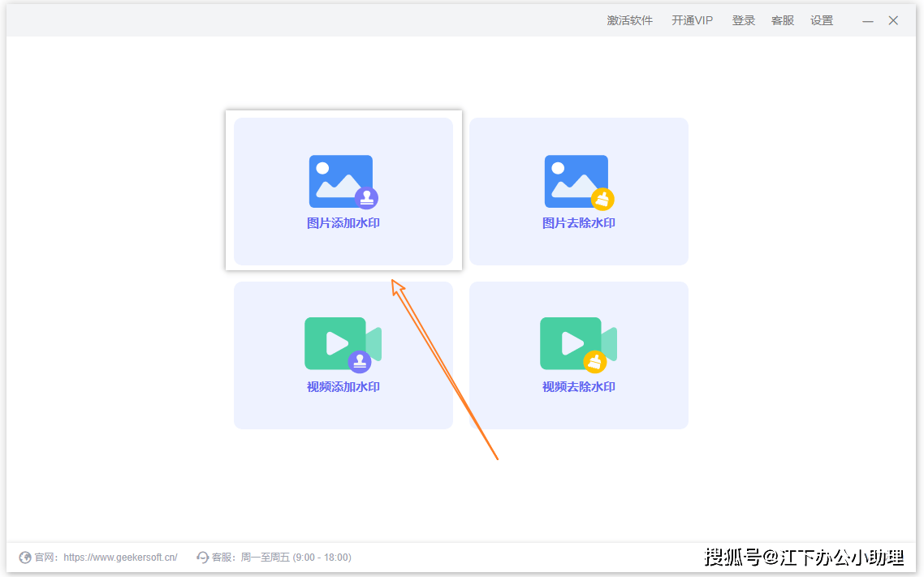Click the globe icon beside 官网

click(x=25, y=558)
